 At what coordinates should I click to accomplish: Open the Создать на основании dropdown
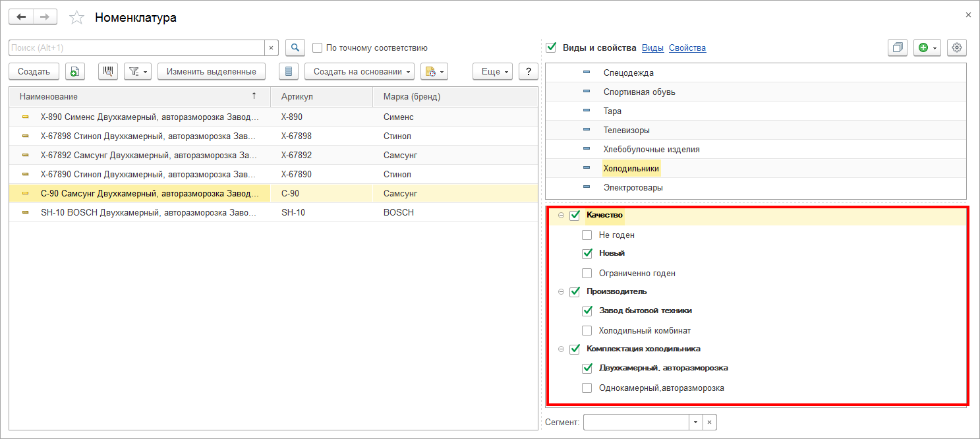coord(359,71)
